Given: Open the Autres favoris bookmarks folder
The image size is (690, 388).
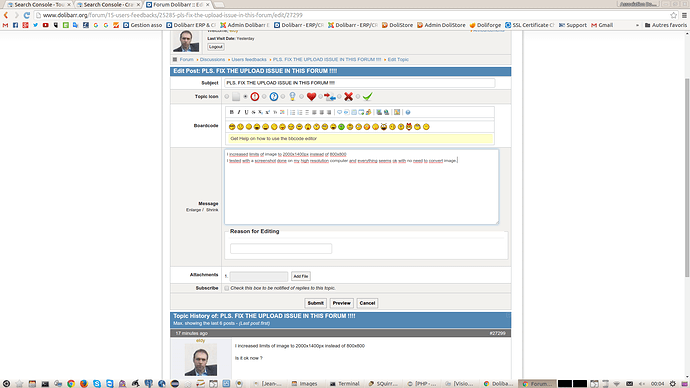Looking at the screenshot, I should 665,25.
